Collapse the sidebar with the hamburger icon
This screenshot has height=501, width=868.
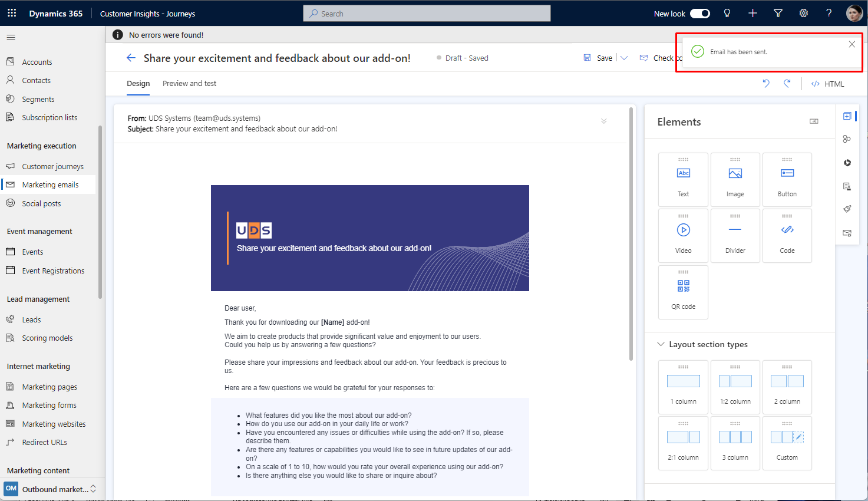click(x=11, y=38)
